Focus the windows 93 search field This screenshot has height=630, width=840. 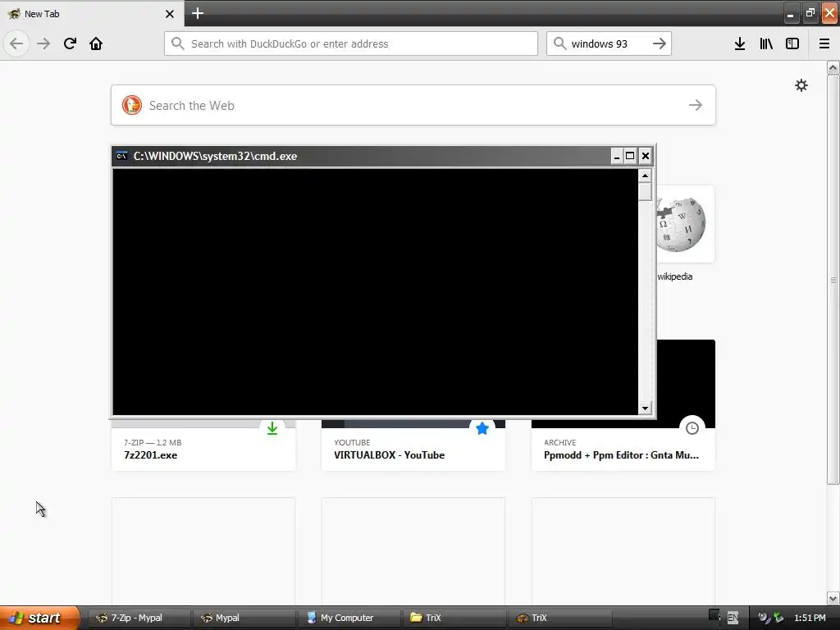(609, 43)
